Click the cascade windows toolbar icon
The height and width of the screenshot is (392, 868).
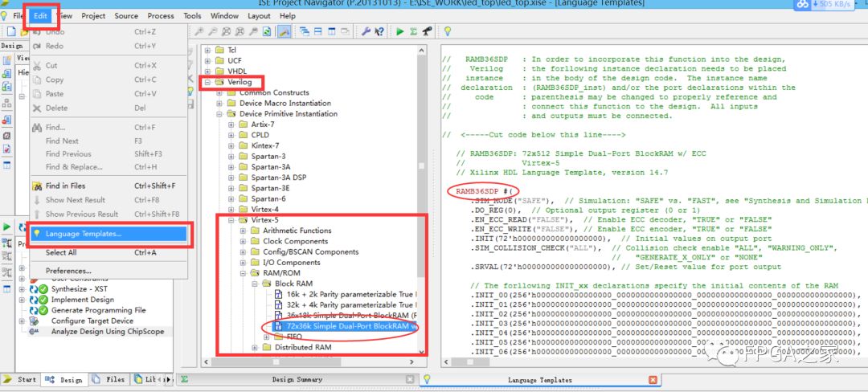coord(305,31)
